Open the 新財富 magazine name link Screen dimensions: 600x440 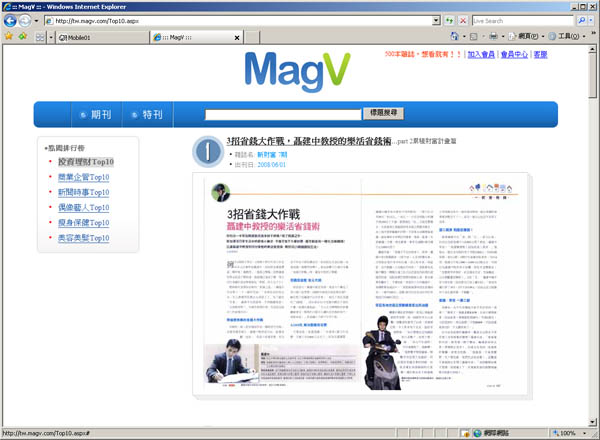272,155
